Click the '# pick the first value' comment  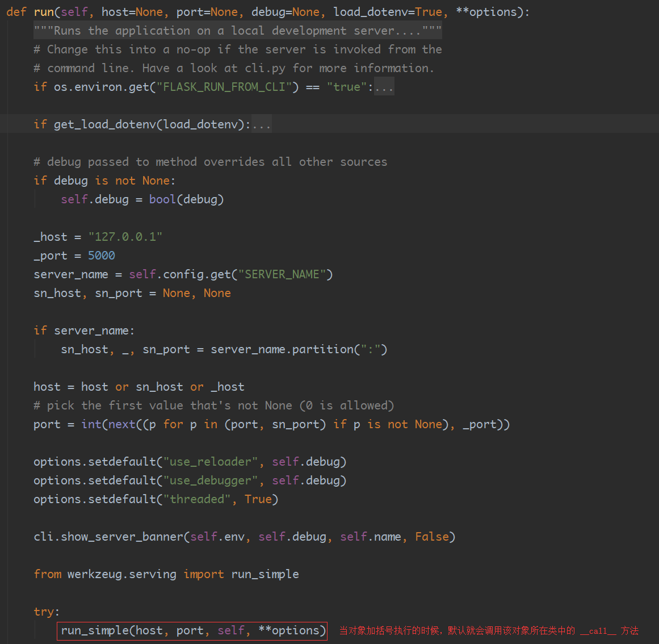click(213, 405)
